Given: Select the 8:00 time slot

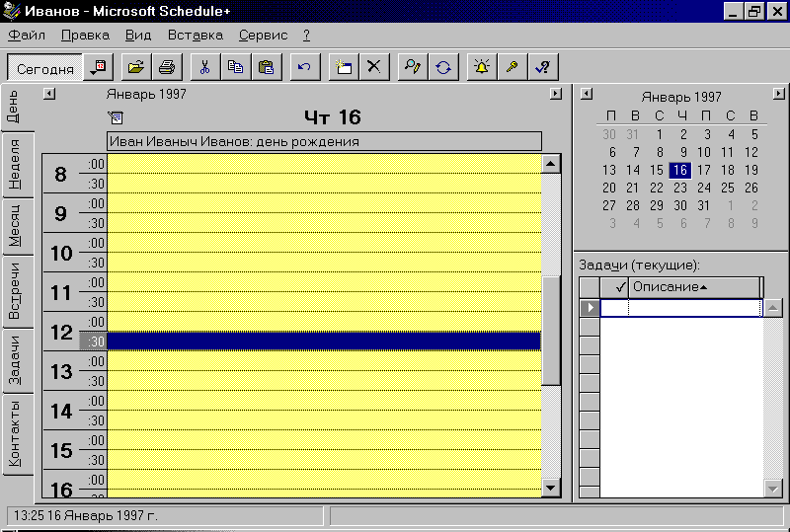Looking at the screenshot, I should pyautogui.click(x=324, y=164).
